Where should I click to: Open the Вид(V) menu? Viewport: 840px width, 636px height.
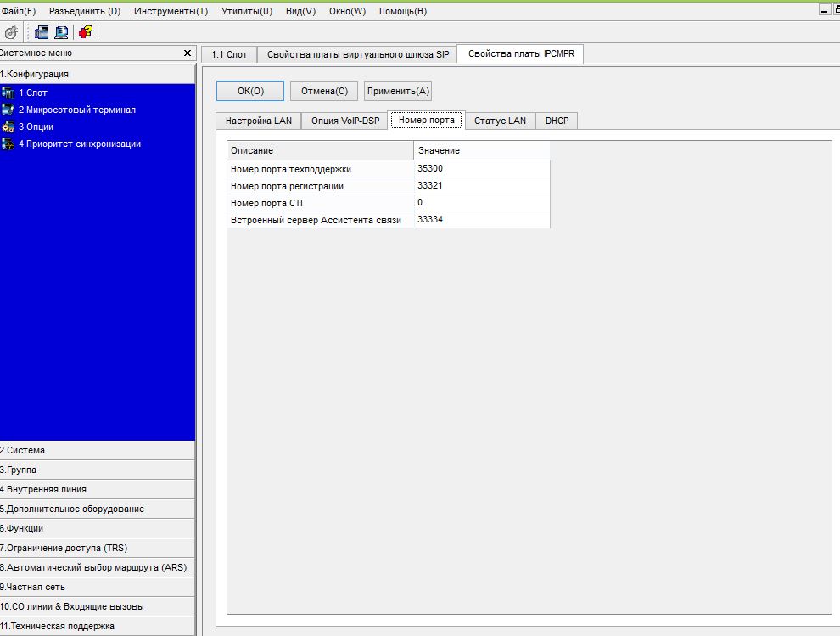(x=300, y=11)
